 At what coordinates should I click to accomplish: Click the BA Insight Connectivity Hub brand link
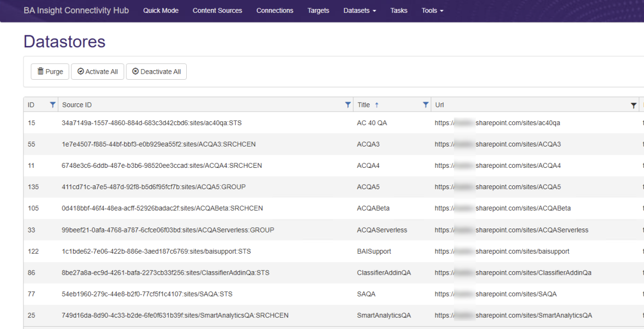pyautogui.click(x=76, y=11)
